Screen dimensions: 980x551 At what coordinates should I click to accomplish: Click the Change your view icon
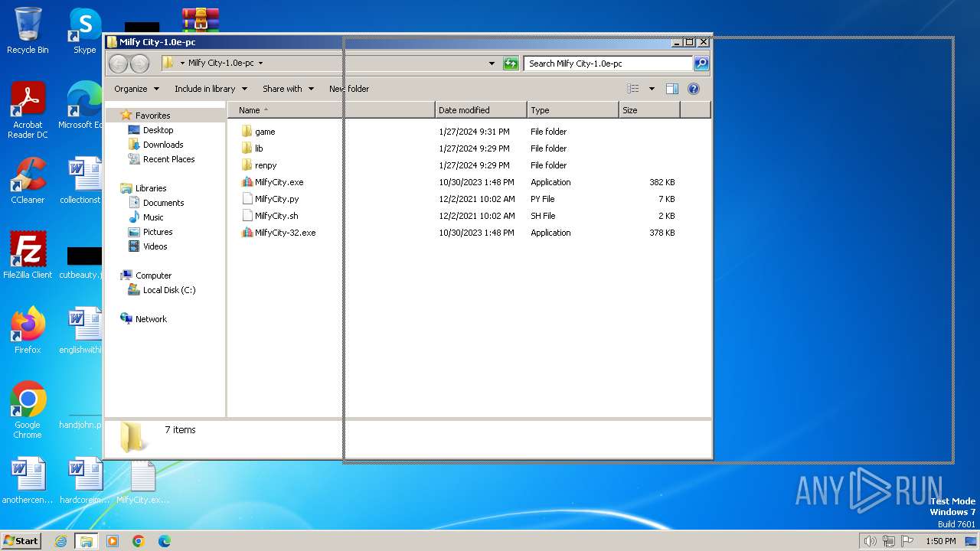(x=633, y=89)
